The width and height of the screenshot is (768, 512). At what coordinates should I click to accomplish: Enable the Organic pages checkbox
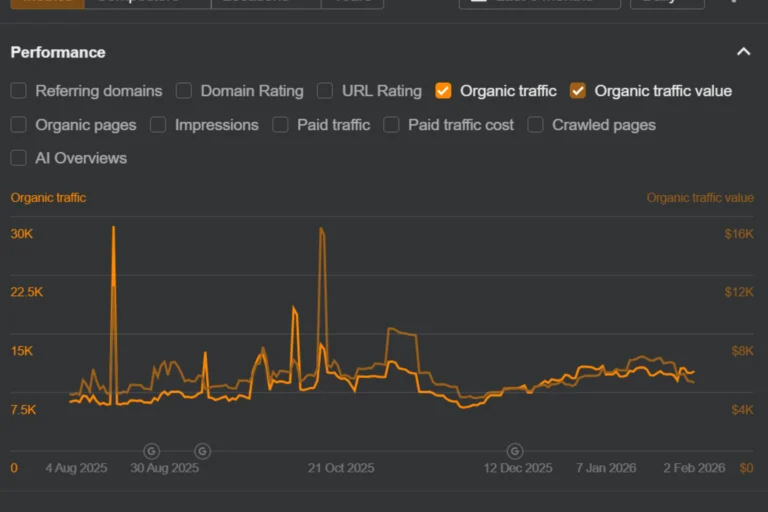tap(19, 125)
